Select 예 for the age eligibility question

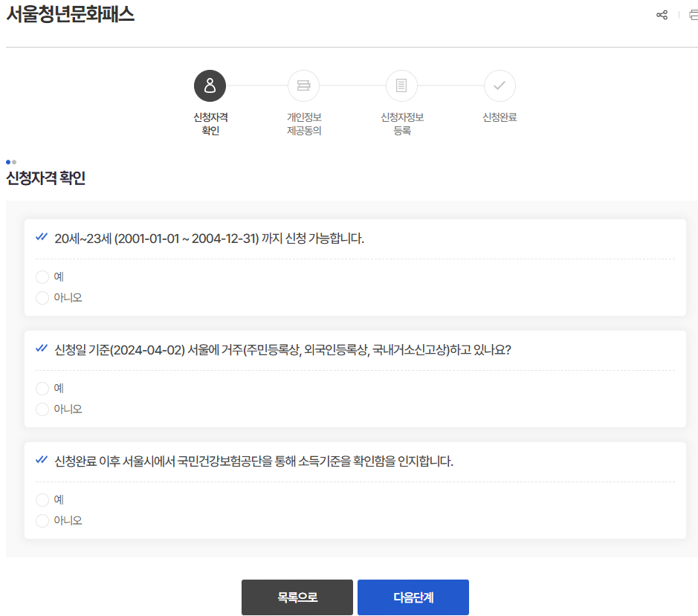(x=42, y=276)
